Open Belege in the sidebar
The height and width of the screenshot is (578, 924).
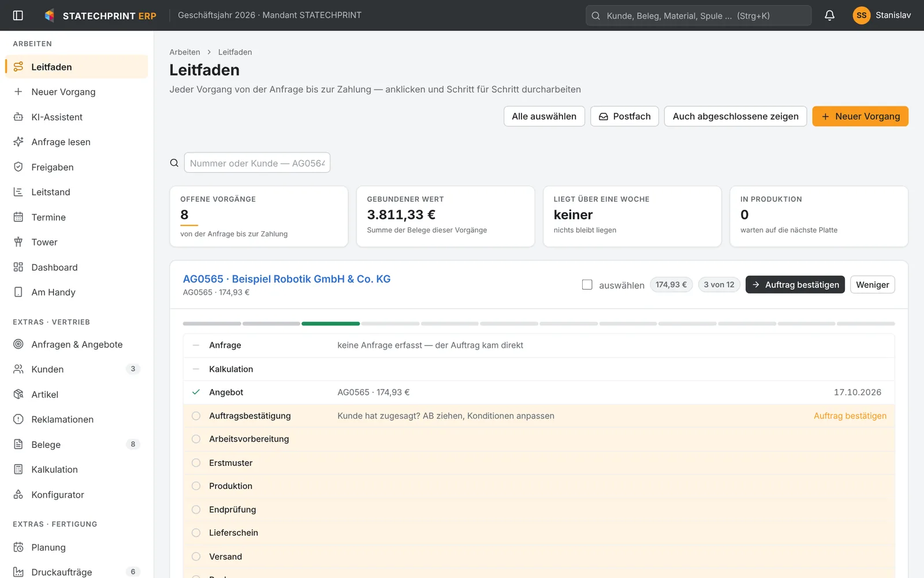tap(76, 444)
